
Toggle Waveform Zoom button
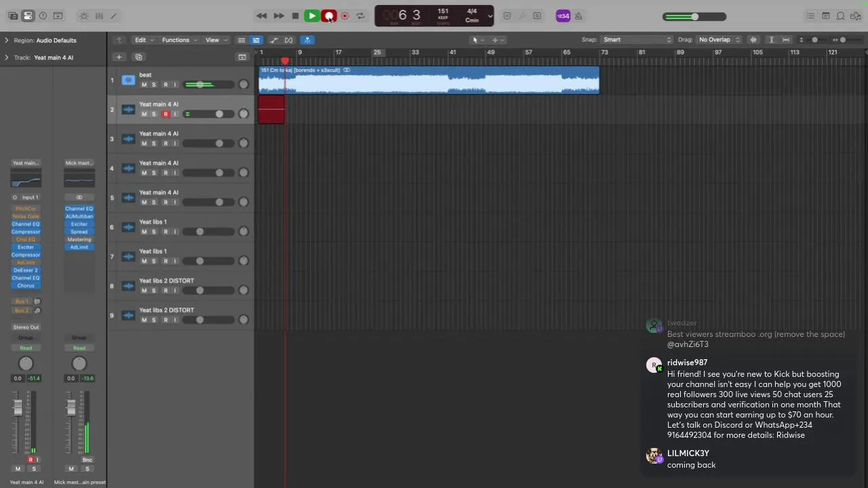click(753, 40)
